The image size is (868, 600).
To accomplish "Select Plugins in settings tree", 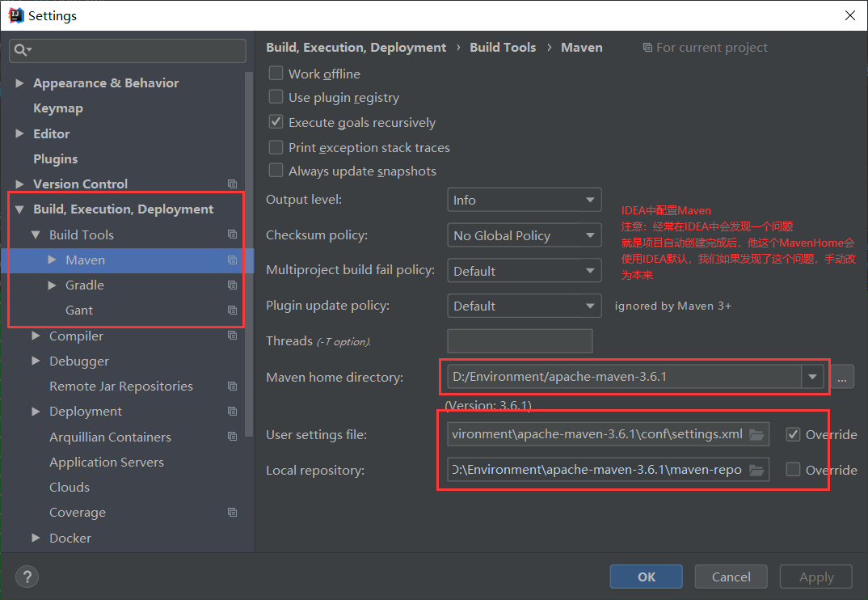I will click(x=55, y=159).
